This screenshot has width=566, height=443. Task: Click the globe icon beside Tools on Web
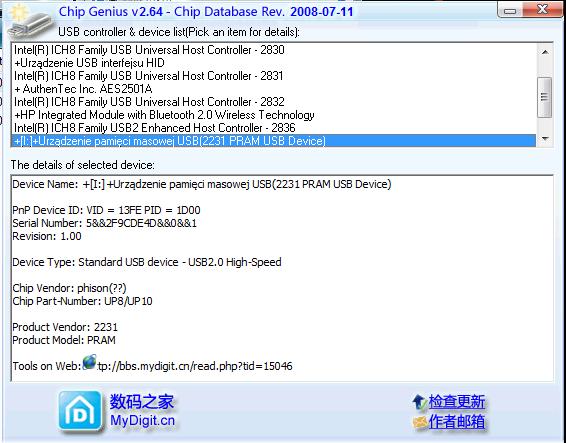tap(90, 362)
